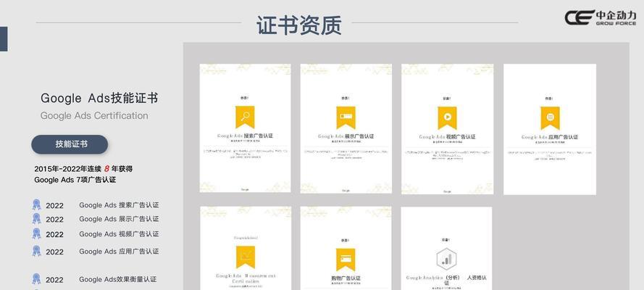The image size is (644, 290).
Task: Click the credit card badge on 购物广告认证 certificate
Action: pyautogui.click(x=346, y=260)
